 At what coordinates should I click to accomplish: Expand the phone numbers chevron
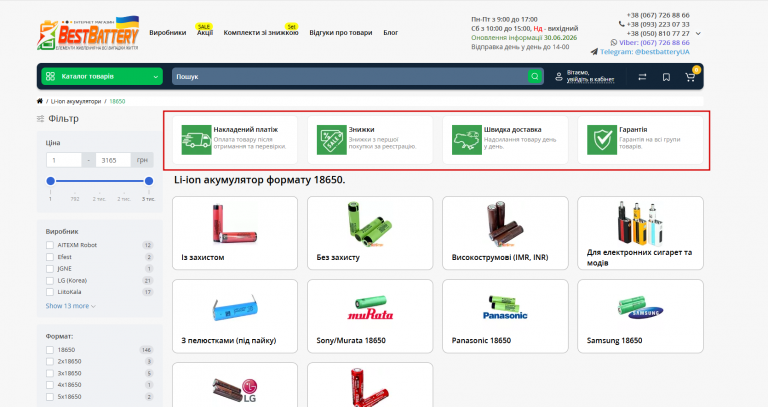tap(698, 34)
